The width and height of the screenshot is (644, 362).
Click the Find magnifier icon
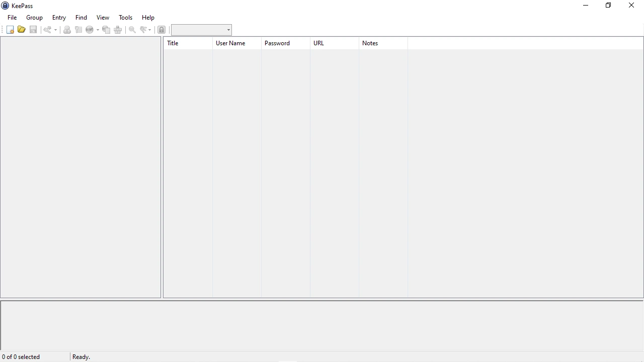click(x=132, y=30)
